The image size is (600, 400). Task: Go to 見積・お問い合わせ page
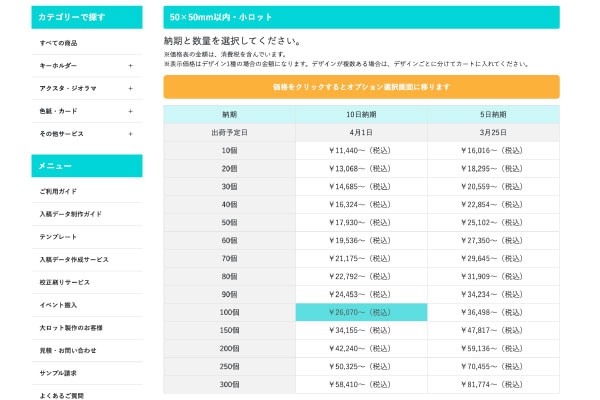pyautogui.click(x=68, y=350)
